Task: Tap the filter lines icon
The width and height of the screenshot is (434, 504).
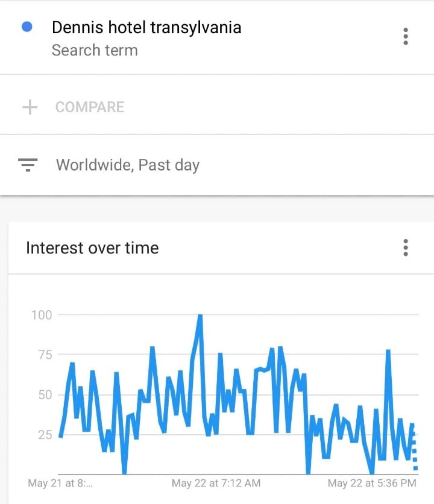Action: [x=28, y=164]
